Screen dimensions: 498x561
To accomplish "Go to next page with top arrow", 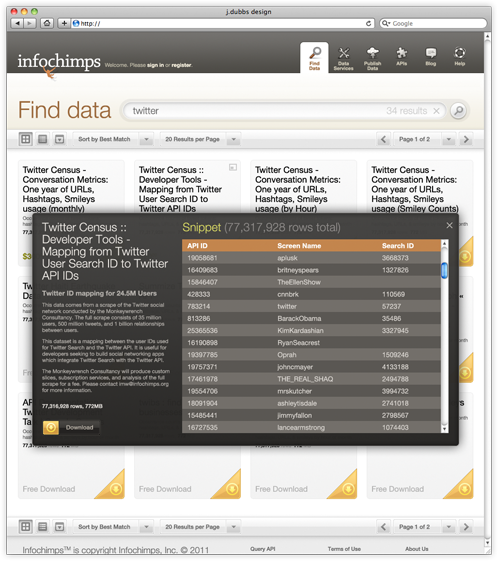I will [x=466, y=139].
